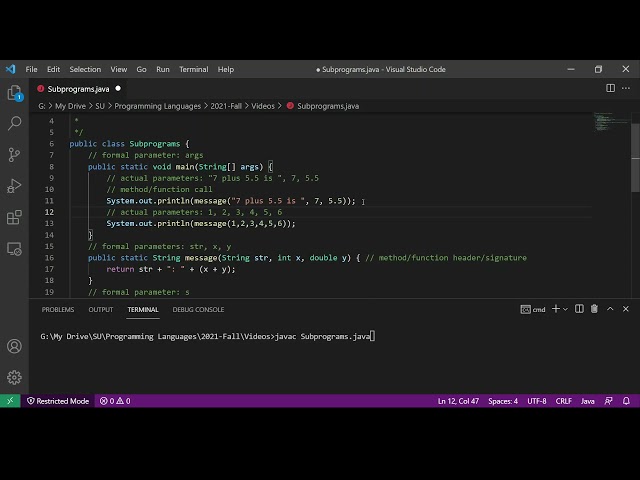Click the feedback icon in status bar
This screenshot has width=640, height=480.
coord(608,401)
